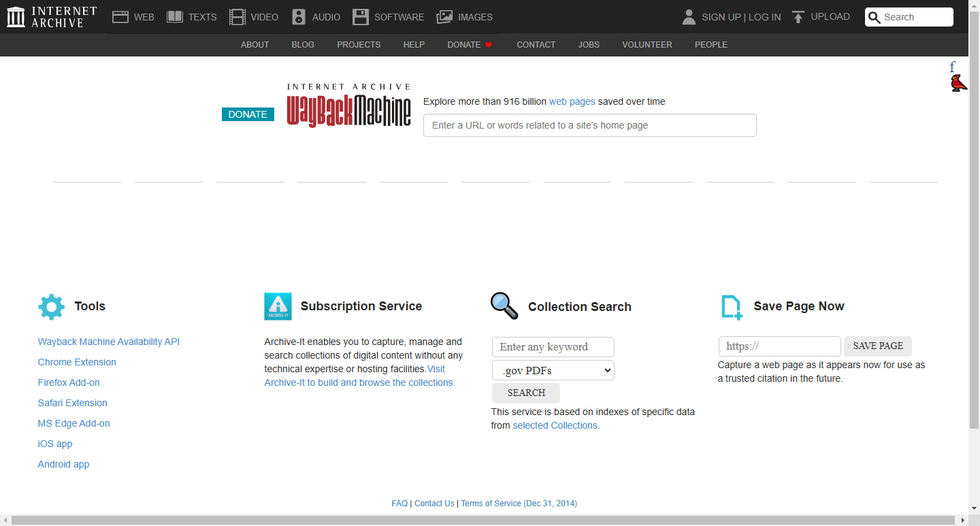
Task: Focus the Enter any keyword field
Action: (553, 347)
